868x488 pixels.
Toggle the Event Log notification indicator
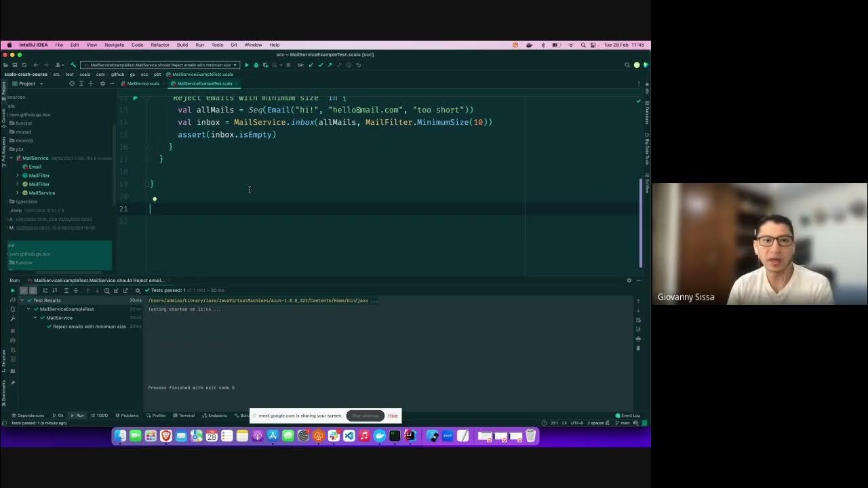coord(629,415)
